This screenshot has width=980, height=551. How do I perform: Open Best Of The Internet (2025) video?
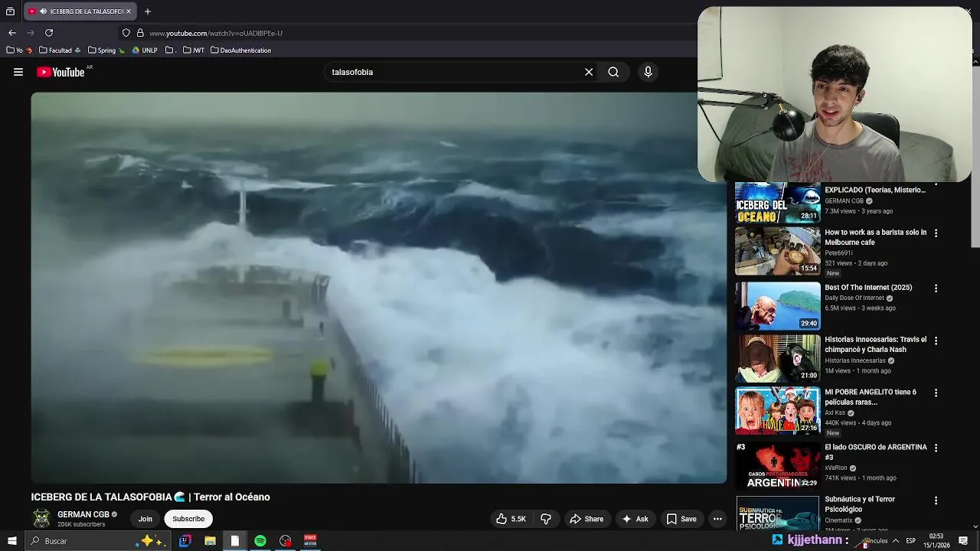[x=868, y=288]
